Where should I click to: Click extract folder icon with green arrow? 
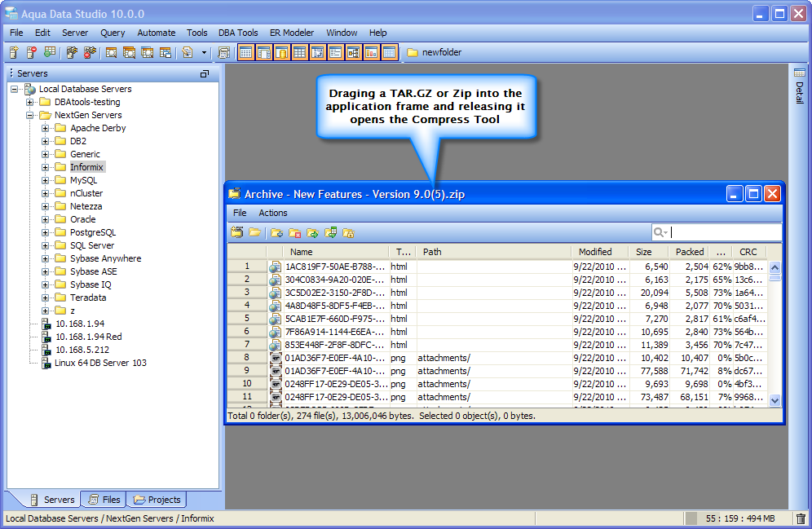tap(312, 233)
